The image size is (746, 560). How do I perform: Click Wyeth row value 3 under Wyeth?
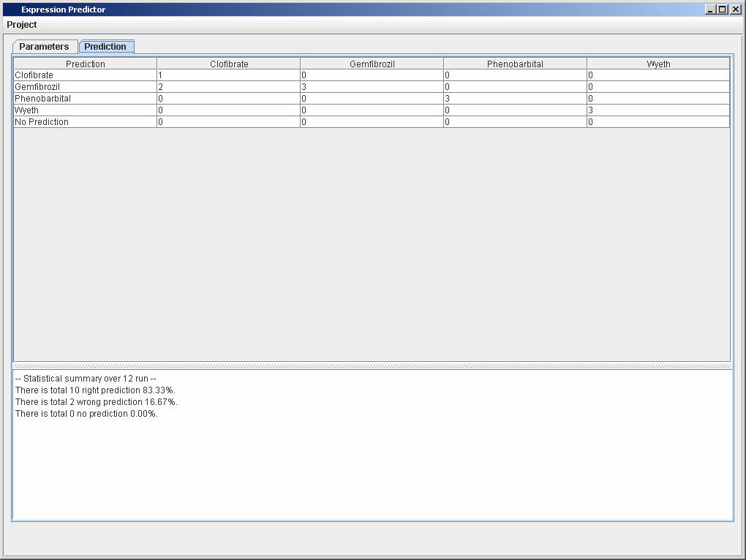pos(658,110)
